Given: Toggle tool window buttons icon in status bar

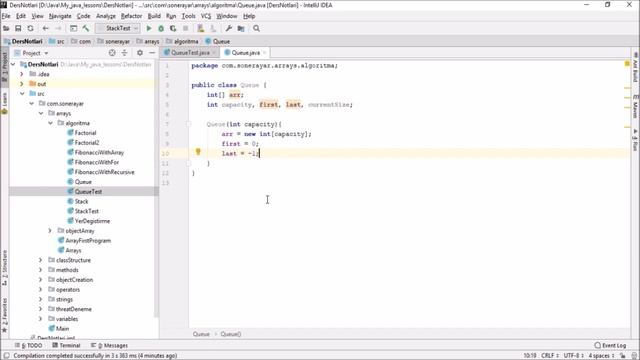Looking at the screenshot, I should [6, 356].
